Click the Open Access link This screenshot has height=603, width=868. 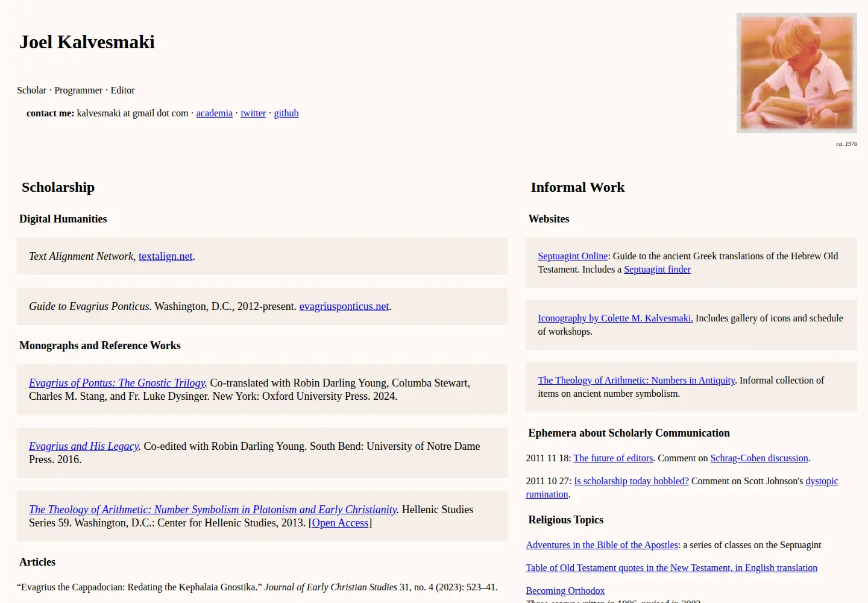coord(340,523)
